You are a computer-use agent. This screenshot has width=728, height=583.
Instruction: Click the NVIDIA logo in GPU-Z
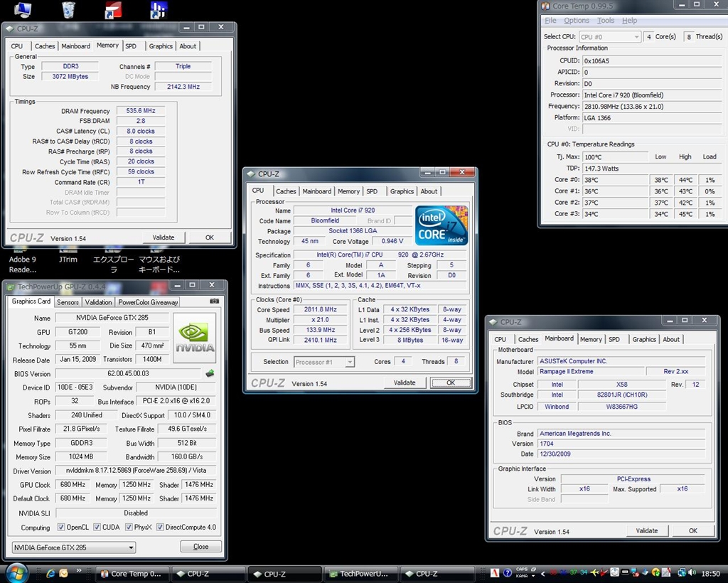[195, 337]
